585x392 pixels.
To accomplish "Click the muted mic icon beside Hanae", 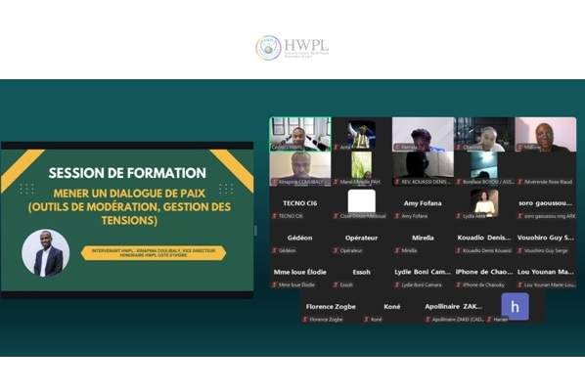I will pyautogui.click(x=489, y=320).
